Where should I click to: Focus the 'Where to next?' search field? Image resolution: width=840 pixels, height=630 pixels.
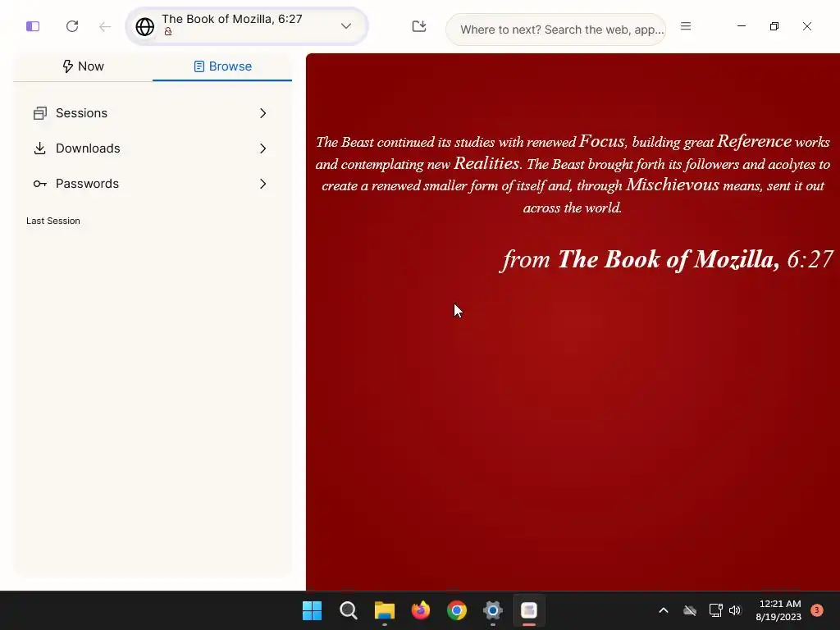[556, 30]
